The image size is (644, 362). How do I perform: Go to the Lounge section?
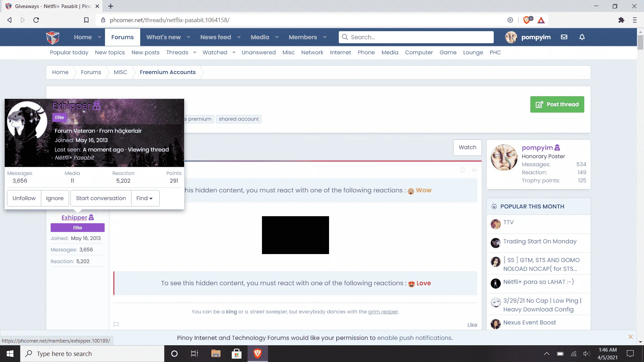click(x=473, y=52)
